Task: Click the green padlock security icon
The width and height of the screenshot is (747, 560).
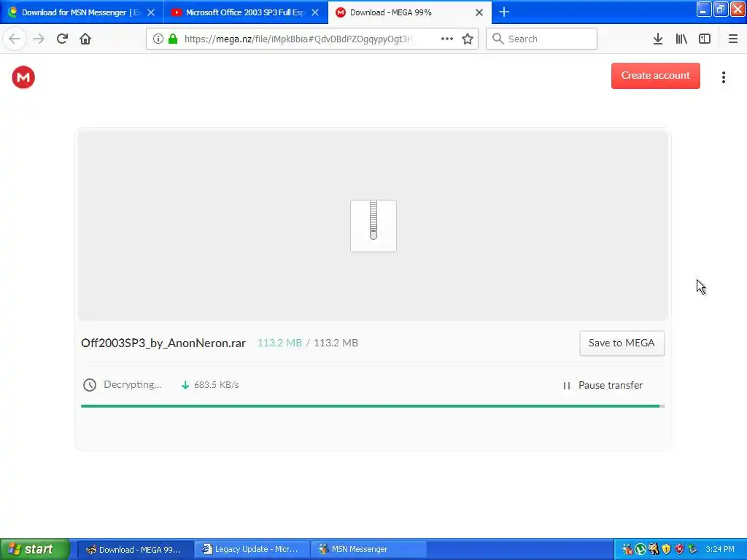Action: click(173, 39)
